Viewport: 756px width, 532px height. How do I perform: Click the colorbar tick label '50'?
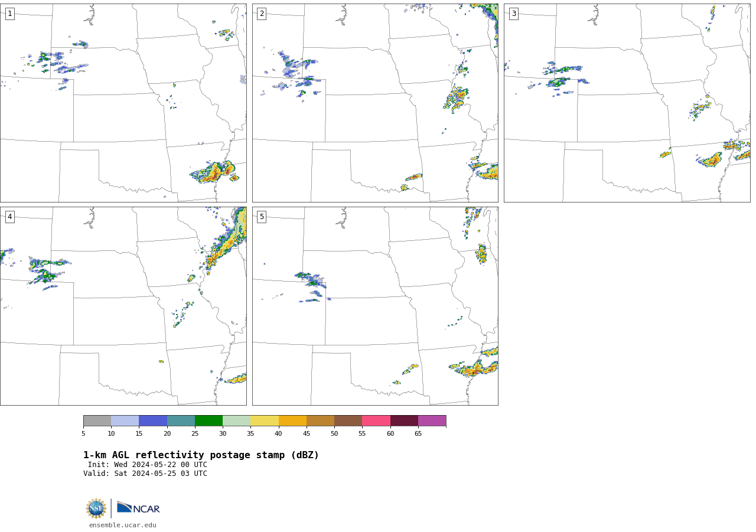334,434
